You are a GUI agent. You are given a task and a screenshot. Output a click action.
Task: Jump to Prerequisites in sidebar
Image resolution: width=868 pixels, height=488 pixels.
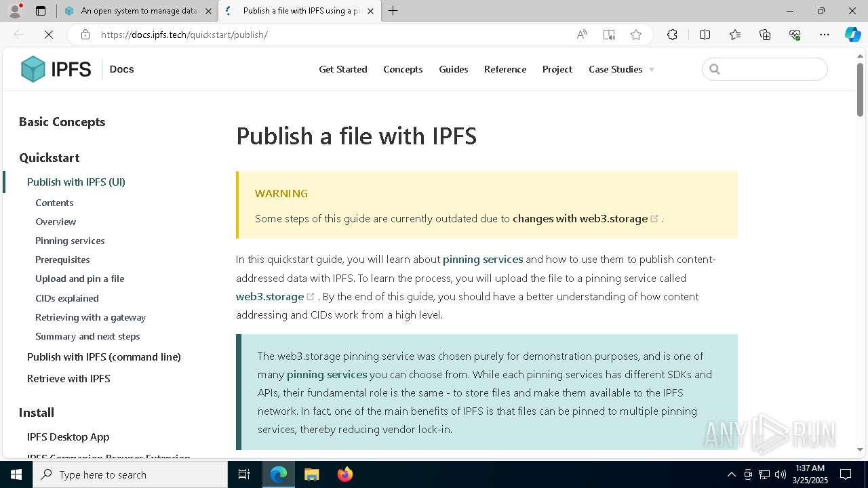coord(62,260)
